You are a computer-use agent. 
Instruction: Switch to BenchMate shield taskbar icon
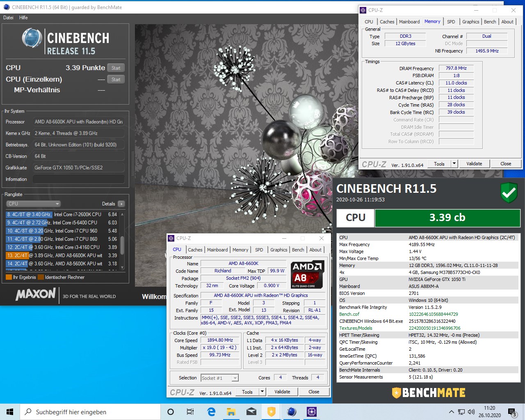click(x=272, y=412)
